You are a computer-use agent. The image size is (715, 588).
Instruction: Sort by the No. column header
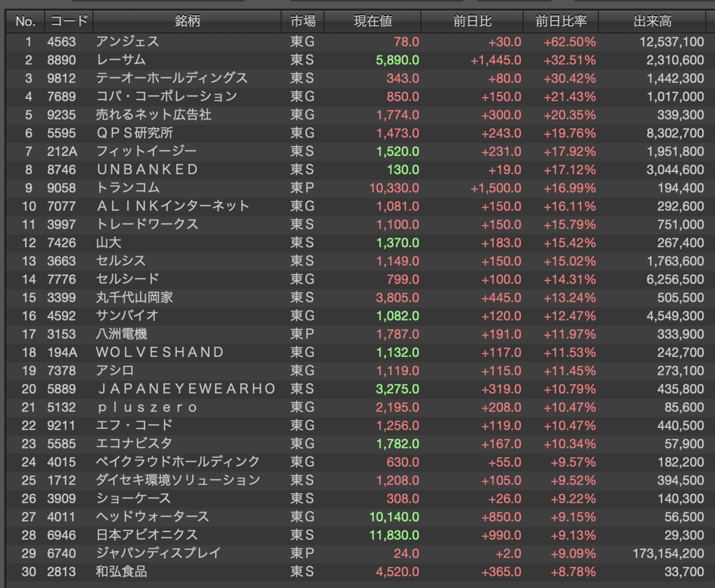26,21
